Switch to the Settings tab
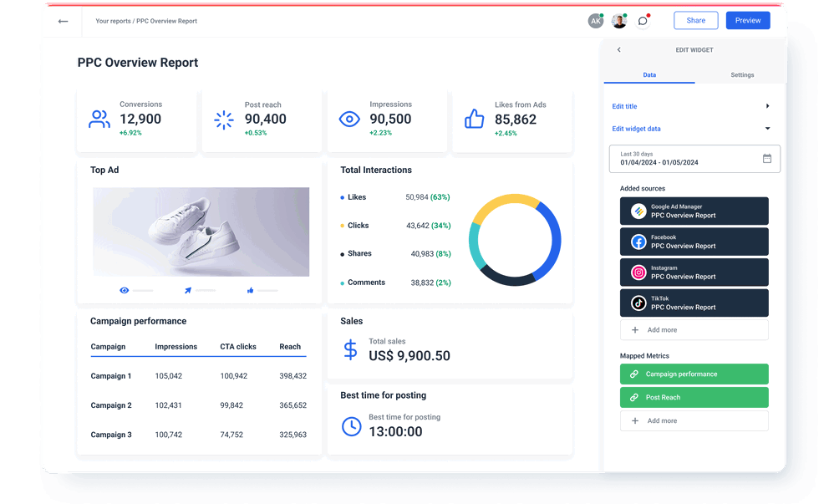The height and width of the screenshot is (504, 829). (741, 74)
